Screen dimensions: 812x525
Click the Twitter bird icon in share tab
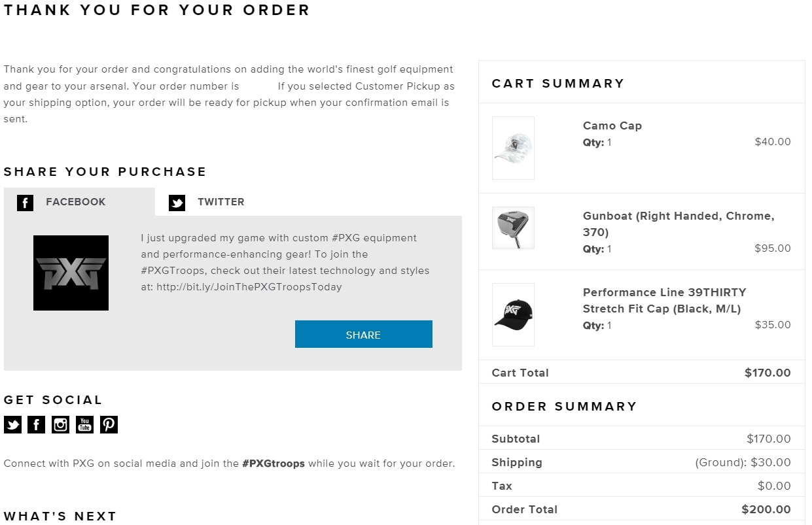tap(177, 203)
